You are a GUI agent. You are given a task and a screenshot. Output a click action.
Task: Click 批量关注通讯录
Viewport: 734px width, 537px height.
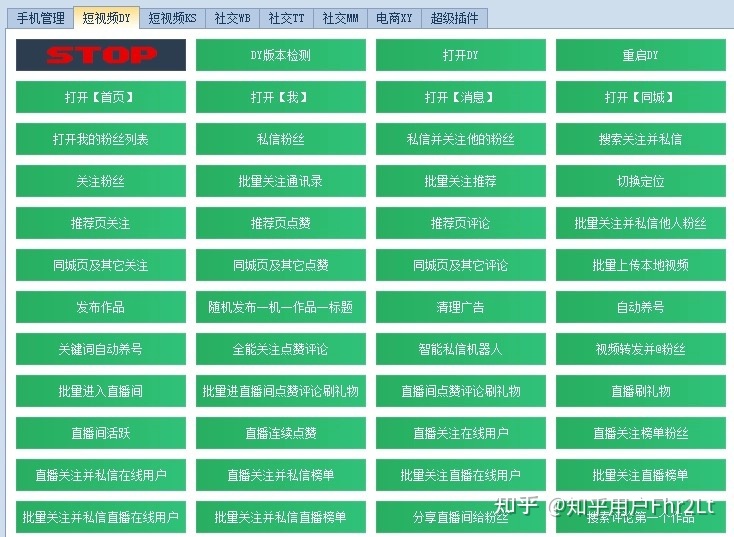click(281, 181)
